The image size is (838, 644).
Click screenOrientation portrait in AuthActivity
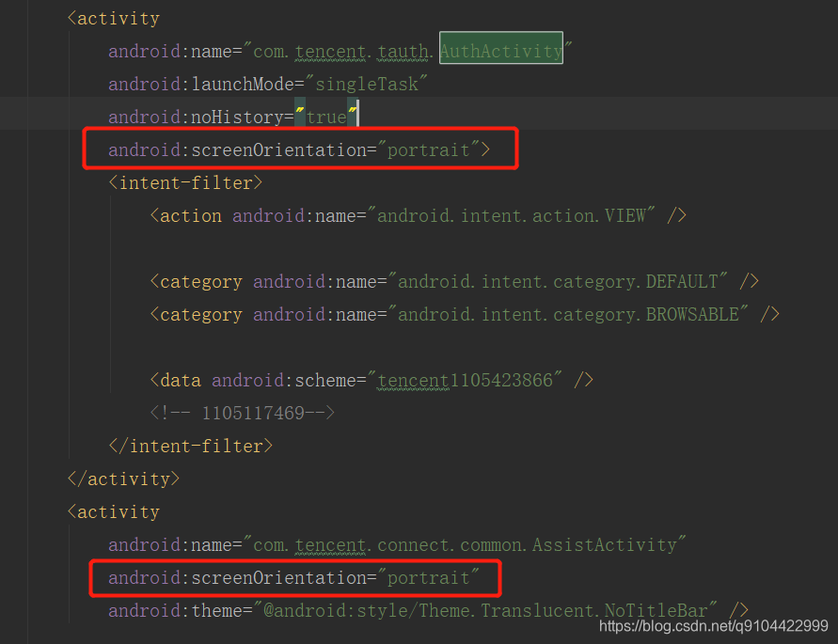[299, 149]
